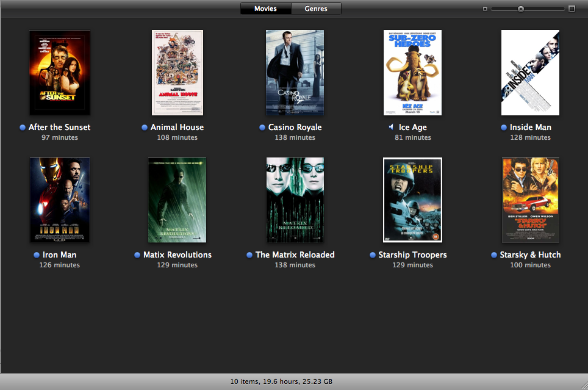Click the blue unwatched dot by Animal House
This screenshot has width=588, height=390.
pyautogui.click(x=145, y=128)
